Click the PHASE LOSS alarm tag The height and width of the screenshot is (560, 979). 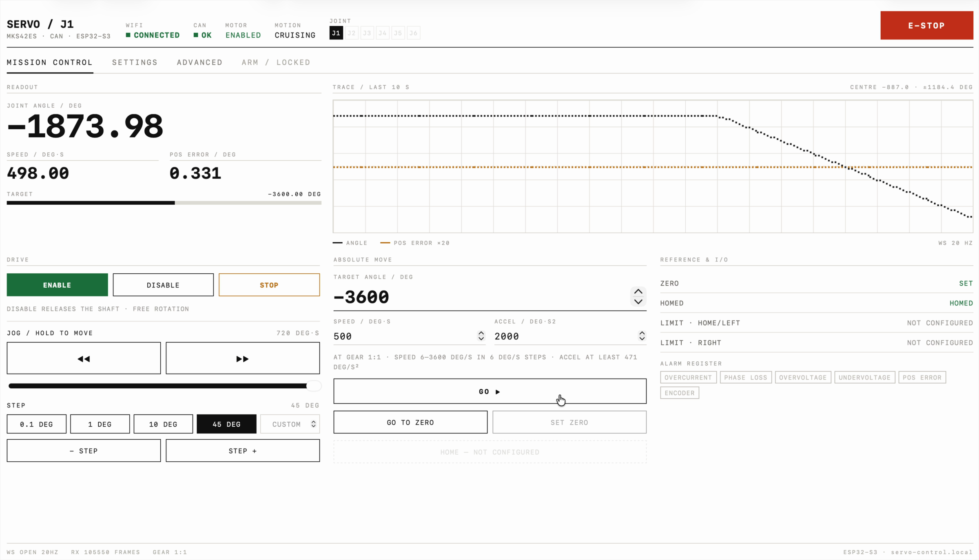[746, 377]
